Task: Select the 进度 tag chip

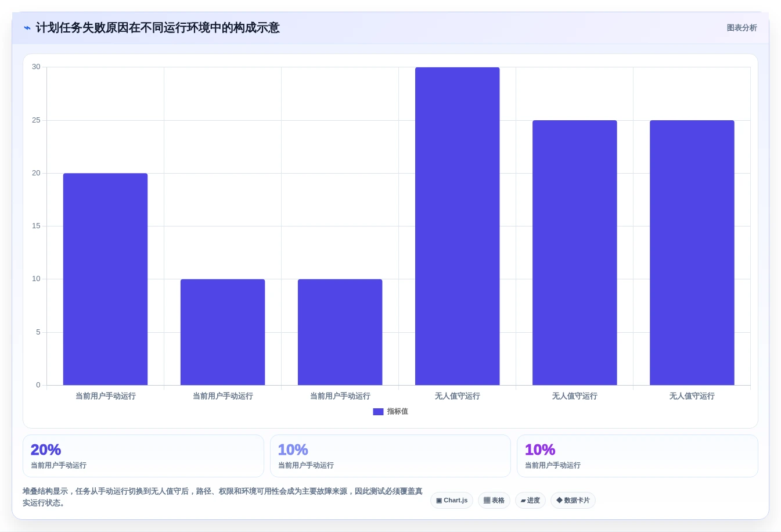Action: pyautogui.click(x=530, y=501)
